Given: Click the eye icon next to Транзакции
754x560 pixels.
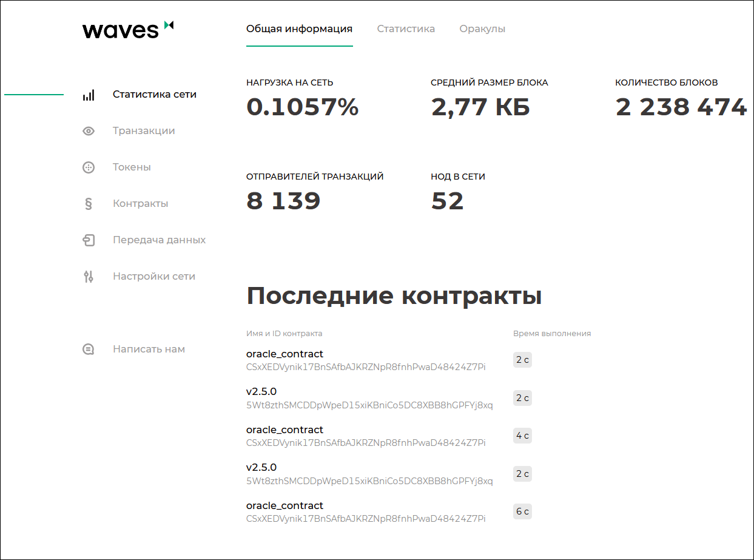Looking at the screenshot, I should 89,130.
